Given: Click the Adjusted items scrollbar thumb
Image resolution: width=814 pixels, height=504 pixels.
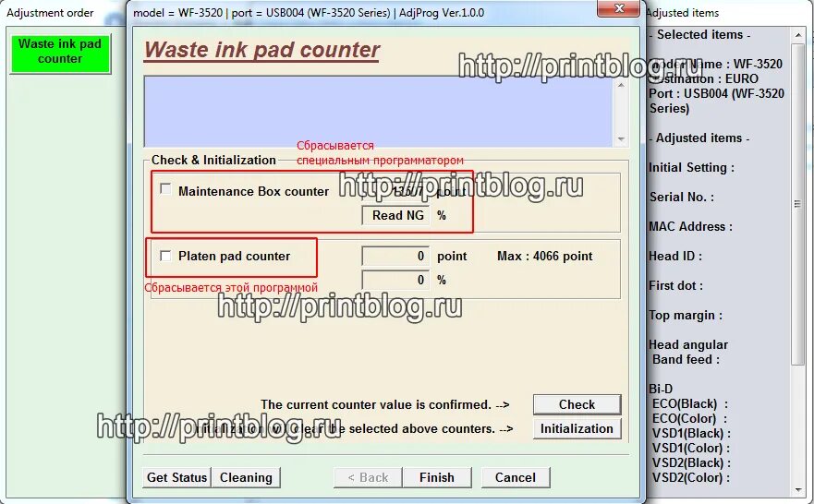Looking at the screenshot, I should tap(797, 204).
